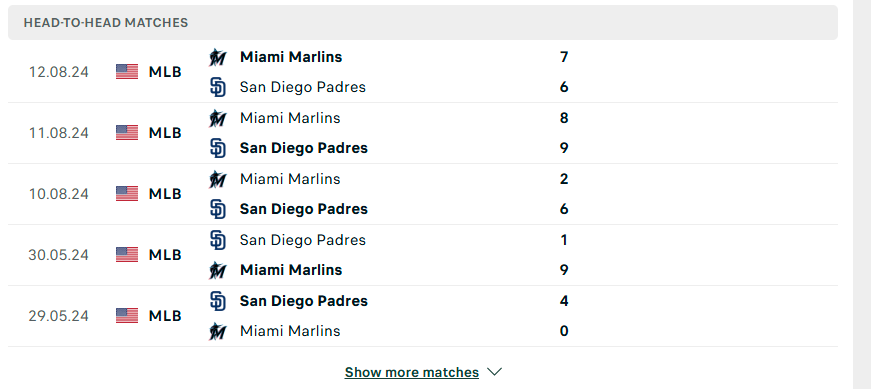Click Miami Marlins logo in 29.05.24 match
The width and height of the screenshot is (871, 389).
pyautogui.click(x=217, y=331)
